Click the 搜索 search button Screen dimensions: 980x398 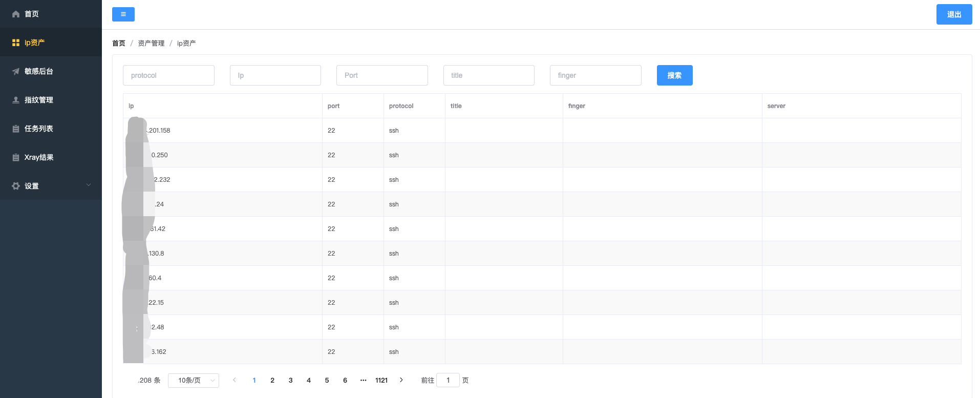674,75
